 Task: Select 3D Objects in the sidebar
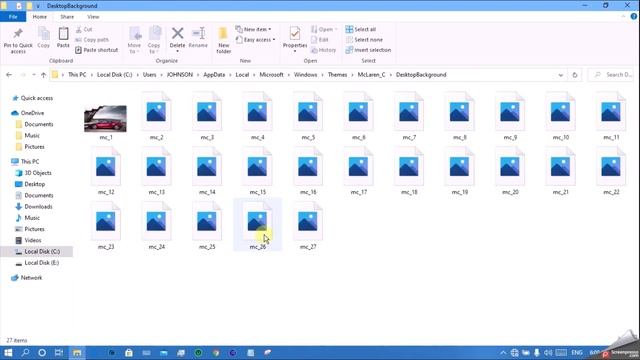point(33,173)
